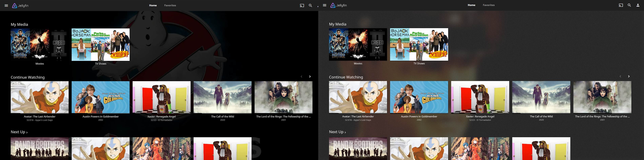Viewport: 644px width, 160px height.
Task: Open TV Shows library card in right window
Action: click(x=419, y=44)
